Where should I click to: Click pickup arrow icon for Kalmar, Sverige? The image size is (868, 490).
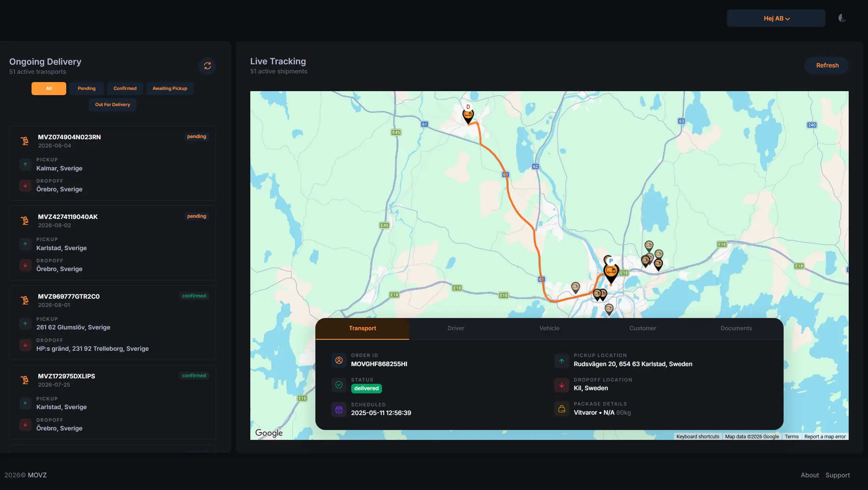click(25, 164)
